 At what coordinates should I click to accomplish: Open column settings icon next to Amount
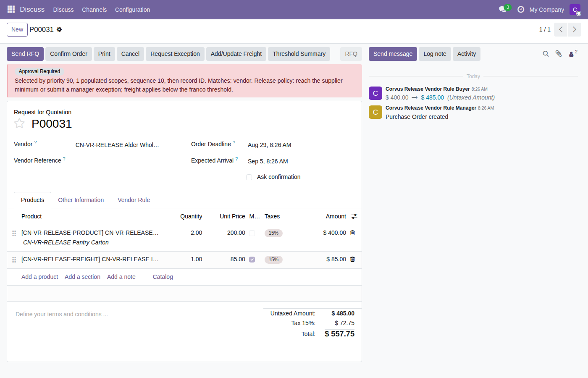[x=354, y=216]
